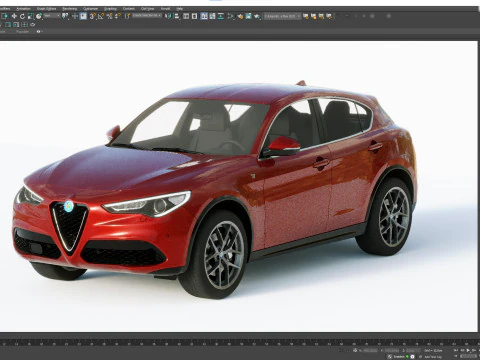Screen dimensions: 480x360
Task: Click the Align tool icon
Action: 177,16
